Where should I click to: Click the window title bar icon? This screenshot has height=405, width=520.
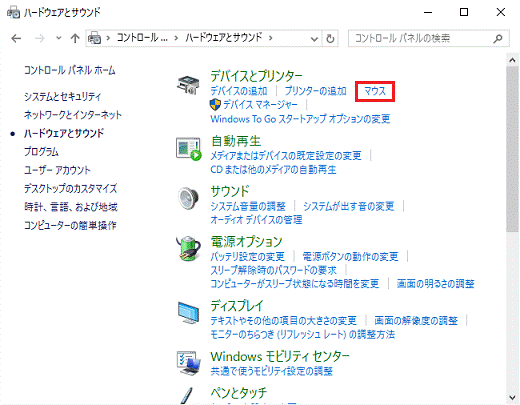pos(13,13)
